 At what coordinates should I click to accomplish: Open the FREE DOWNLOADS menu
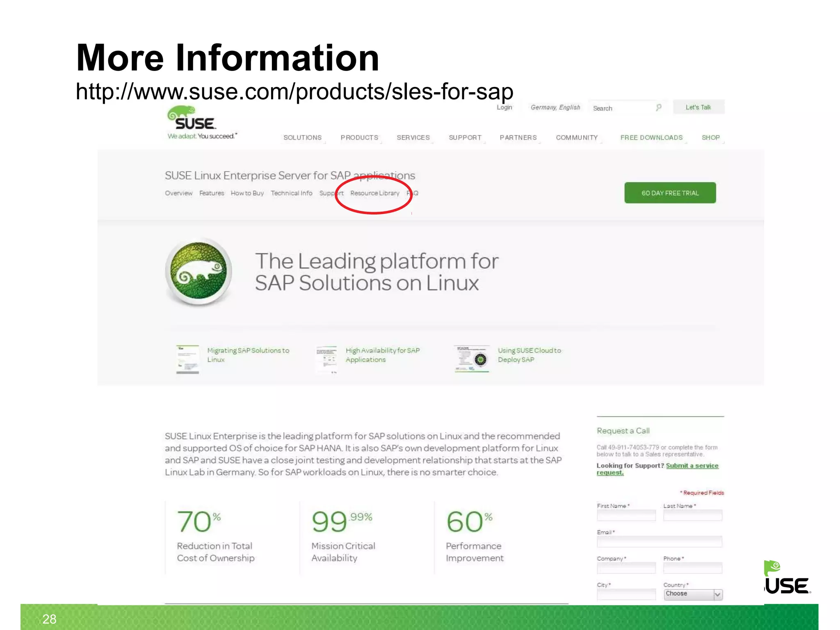click(x=651, y=138)
